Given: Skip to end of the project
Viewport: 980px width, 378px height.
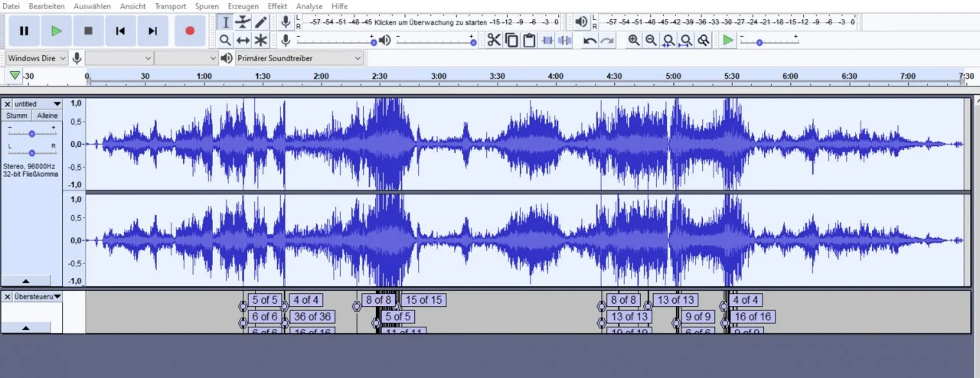Looking at the screenshot, I should coord(152,31).
